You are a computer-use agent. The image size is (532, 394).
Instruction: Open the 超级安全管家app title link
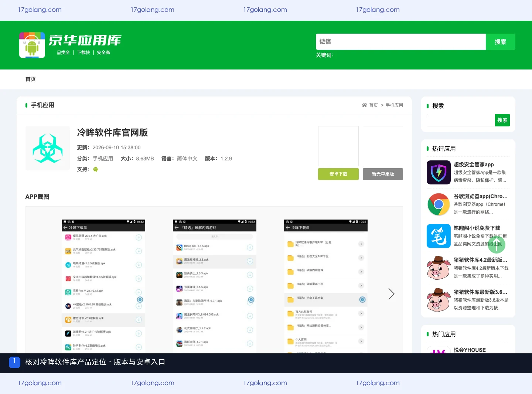click(x=474, y=164)
